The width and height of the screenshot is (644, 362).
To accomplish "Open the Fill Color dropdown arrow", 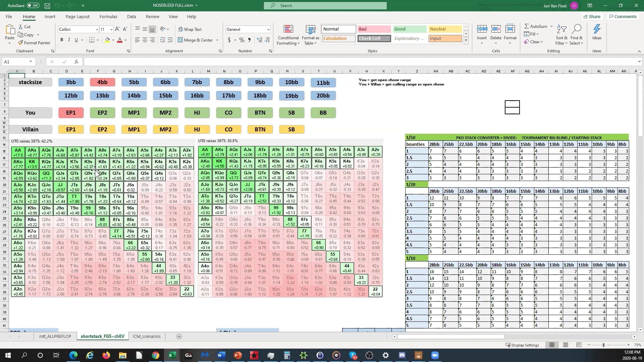I will tap(113, 40).
